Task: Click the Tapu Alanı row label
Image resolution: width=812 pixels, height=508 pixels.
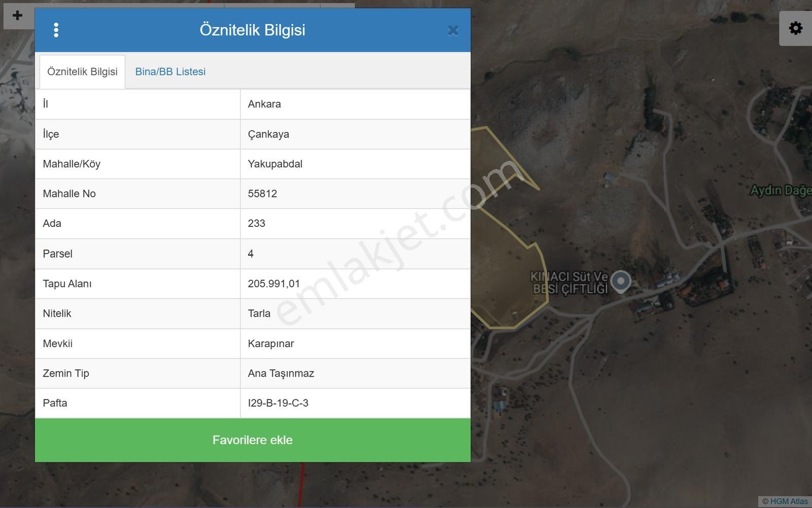Action: 67,284
